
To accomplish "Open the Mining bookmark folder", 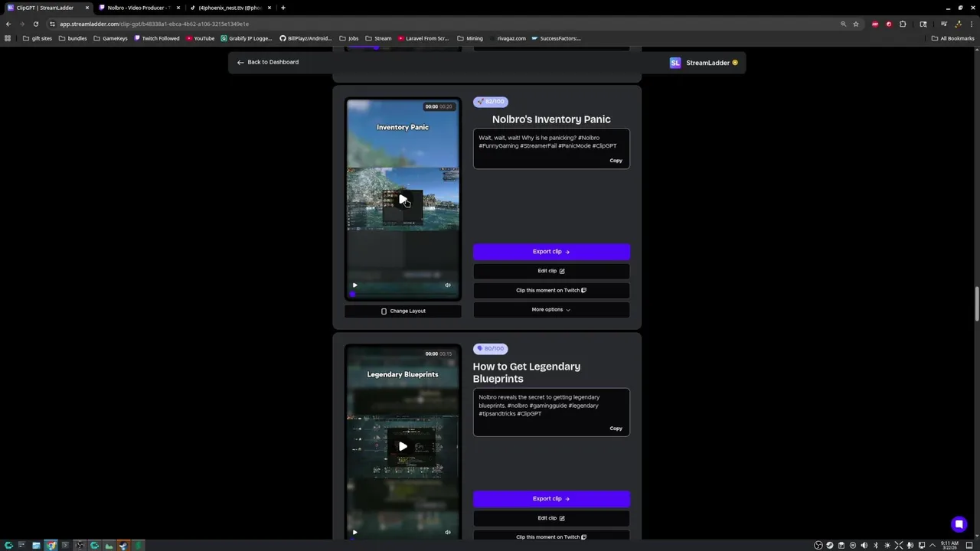I will (470, 38).
